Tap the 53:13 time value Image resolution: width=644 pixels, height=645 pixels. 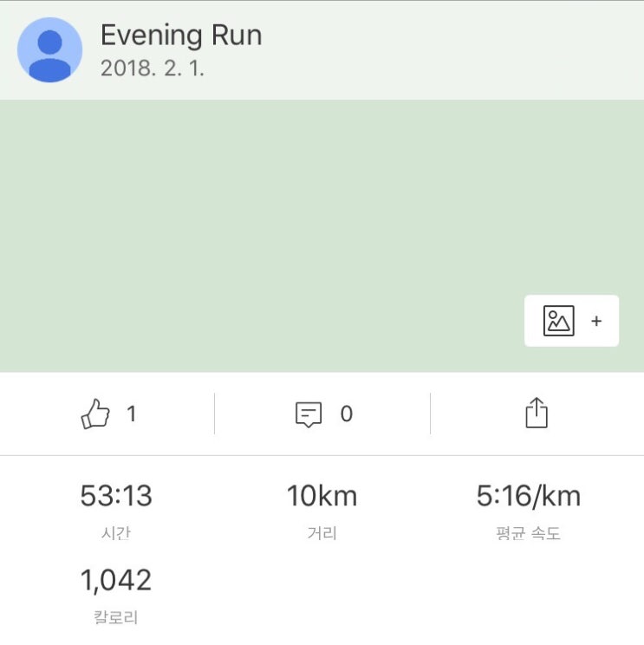coord(116,496)
